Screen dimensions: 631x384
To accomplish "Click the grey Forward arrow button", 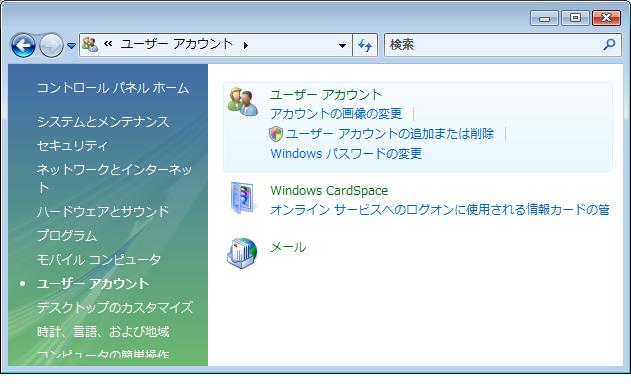I will 51,45.
